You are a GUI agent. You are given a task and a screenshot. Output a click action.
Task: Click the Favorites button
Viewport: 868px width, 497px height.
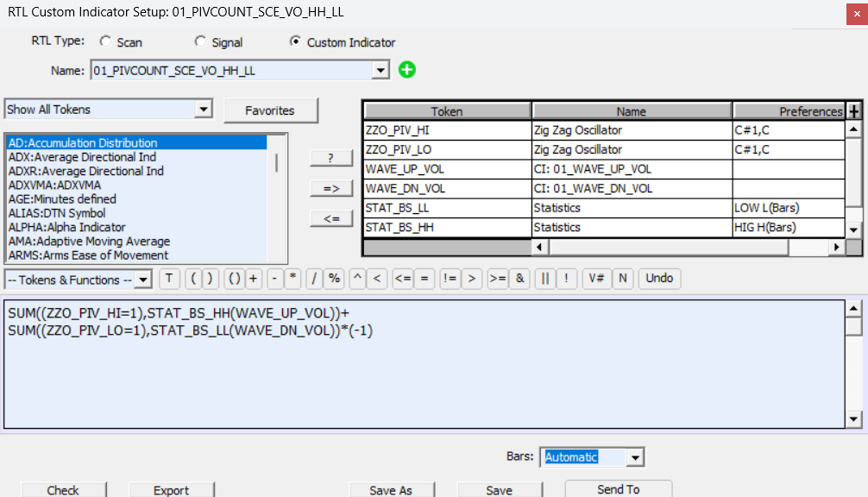click(x=270, y=110)
